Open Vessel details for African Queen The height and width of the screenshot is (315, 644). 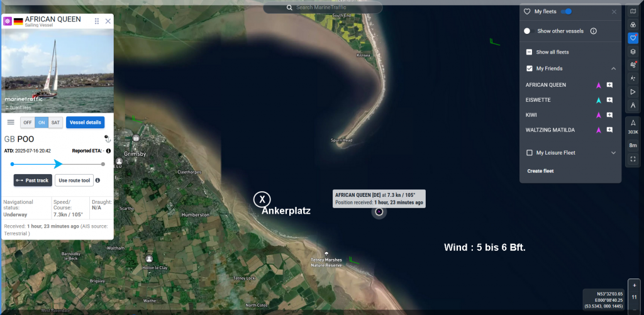point(86,123)
